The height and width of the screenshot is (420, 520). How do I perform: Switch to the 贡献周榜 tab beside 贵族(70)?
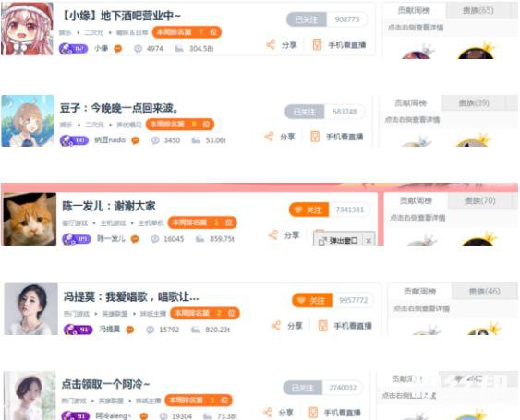[x=416, y=200]
